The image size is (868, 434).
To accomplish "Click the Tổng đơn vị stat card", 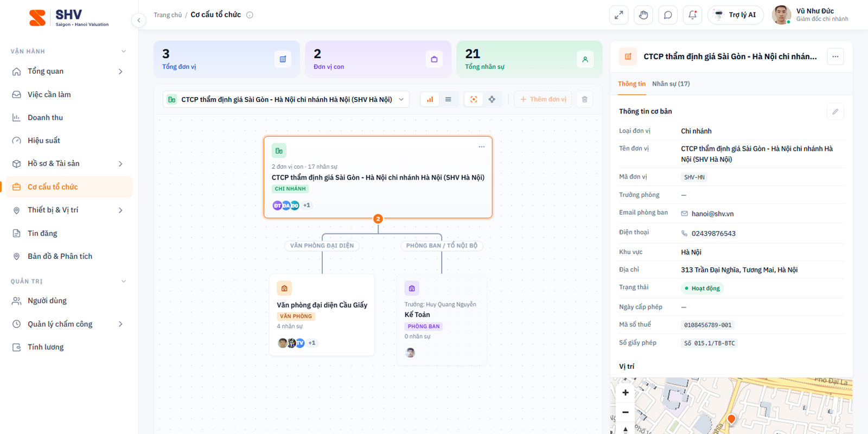I will 227,59.
